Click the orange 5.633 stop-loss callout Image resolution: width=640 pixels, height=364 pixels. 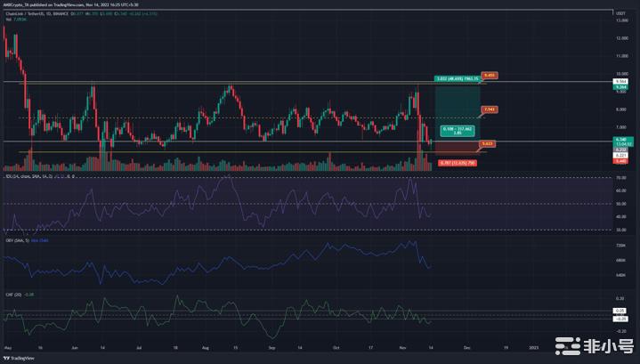[487, 142]
